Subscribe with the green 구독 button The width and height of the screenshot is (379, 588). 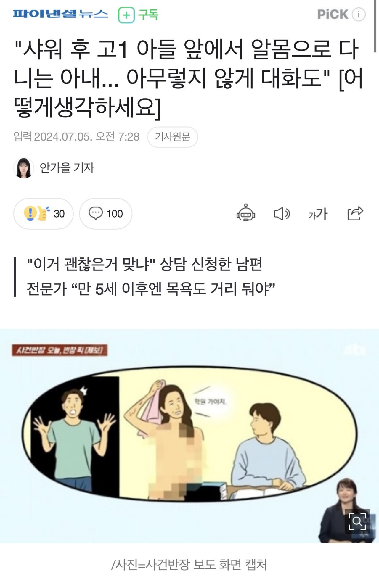[138, 15]
